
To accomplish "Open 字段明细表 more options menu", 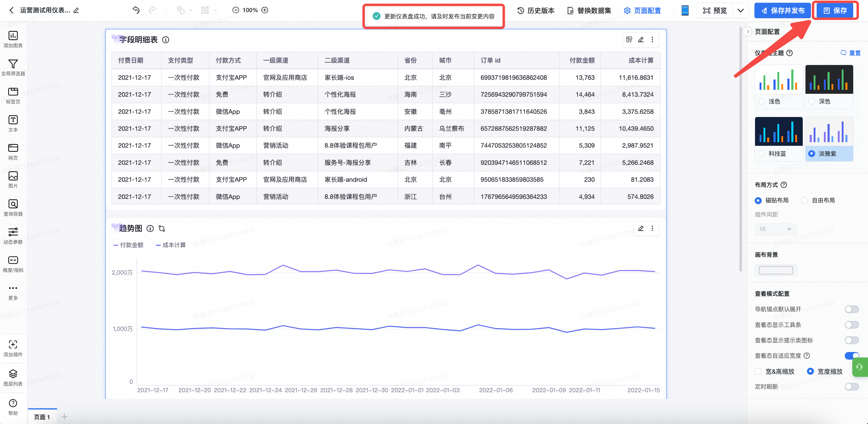I will tap(652, 40).
